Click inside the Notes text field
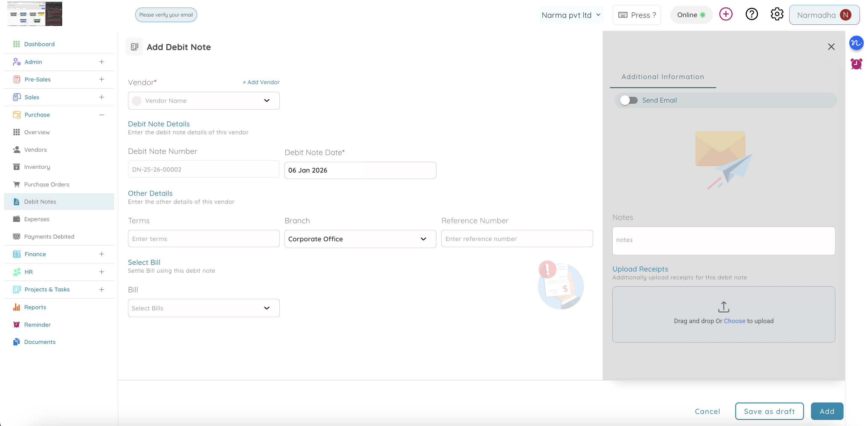This screenshot has width=868, height=426. click(x=723, y=240)
